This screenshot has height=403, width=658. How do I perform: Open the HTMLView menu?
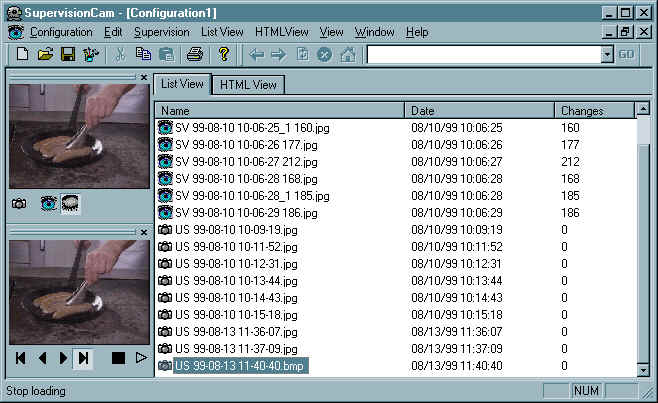(x=282, y=32)
